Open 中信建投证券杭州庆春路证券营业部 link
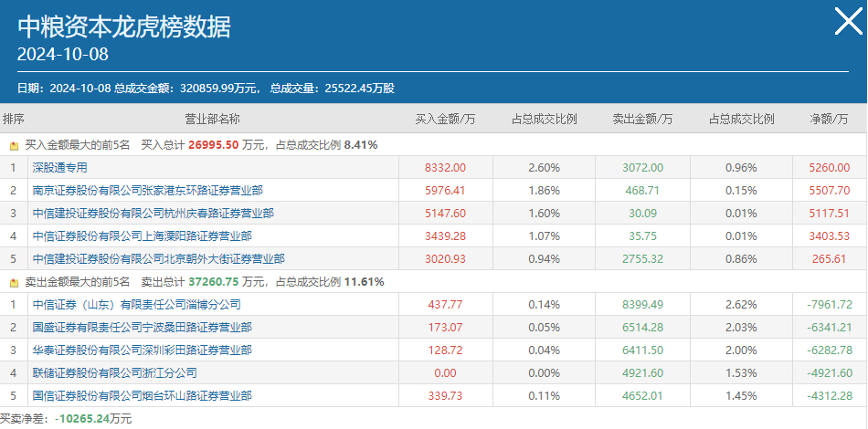868x429 pixels. point(153,214)
